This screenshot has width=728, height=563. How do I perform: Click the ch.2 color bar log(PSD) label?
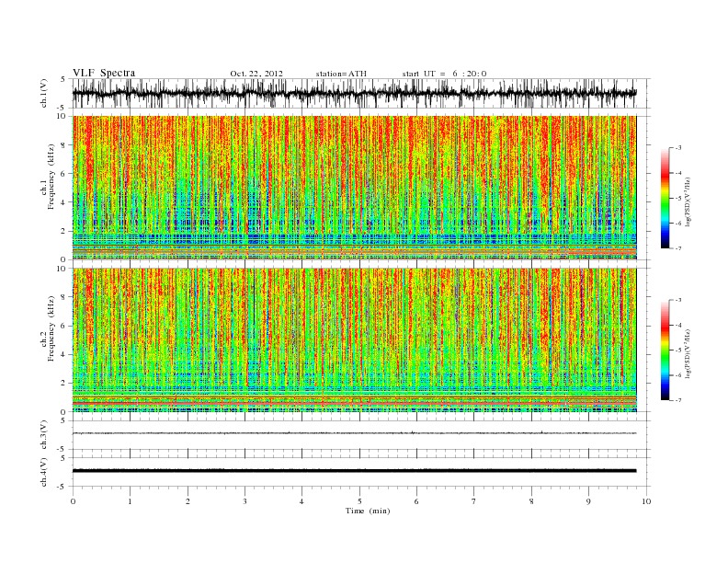pos(688,353)
